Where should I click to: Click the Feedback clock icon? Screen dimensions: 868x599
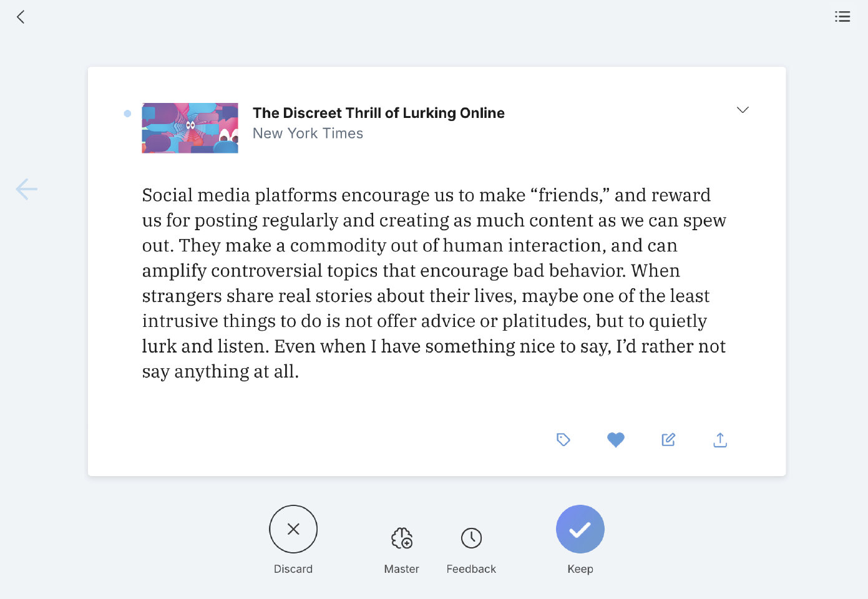coord(471,538)
